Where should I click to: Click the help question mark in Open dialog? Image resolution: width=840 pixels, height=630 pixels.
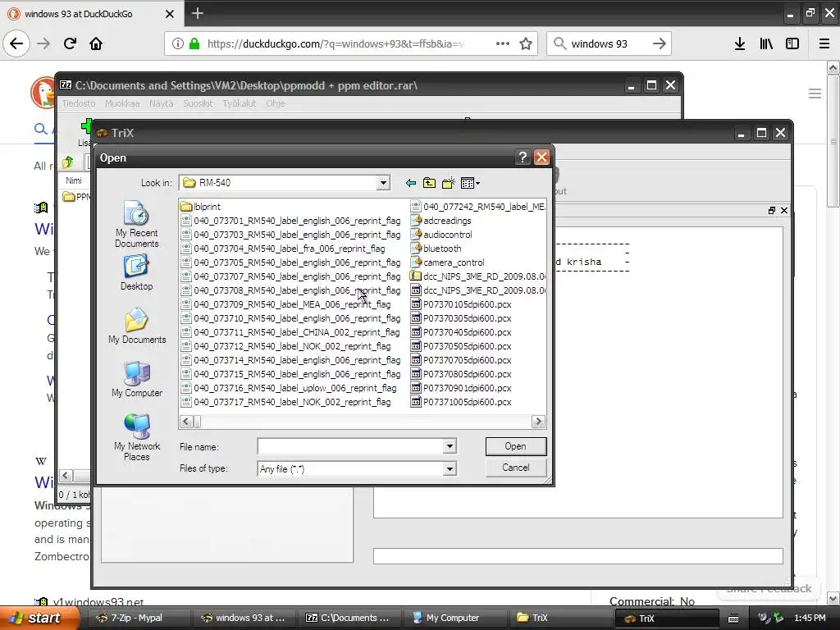pyautogui.click(x=523, y=157)
